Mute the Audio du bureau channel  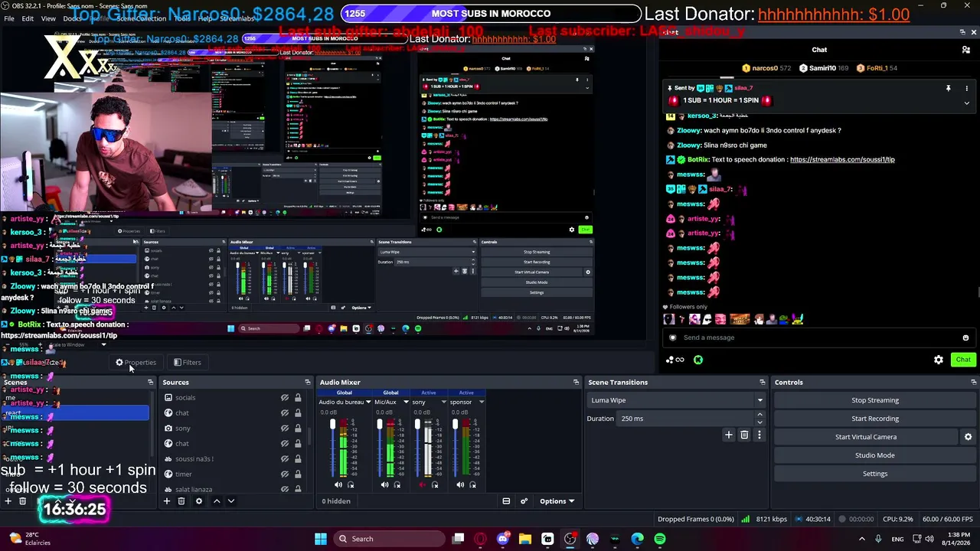point(338,484)
